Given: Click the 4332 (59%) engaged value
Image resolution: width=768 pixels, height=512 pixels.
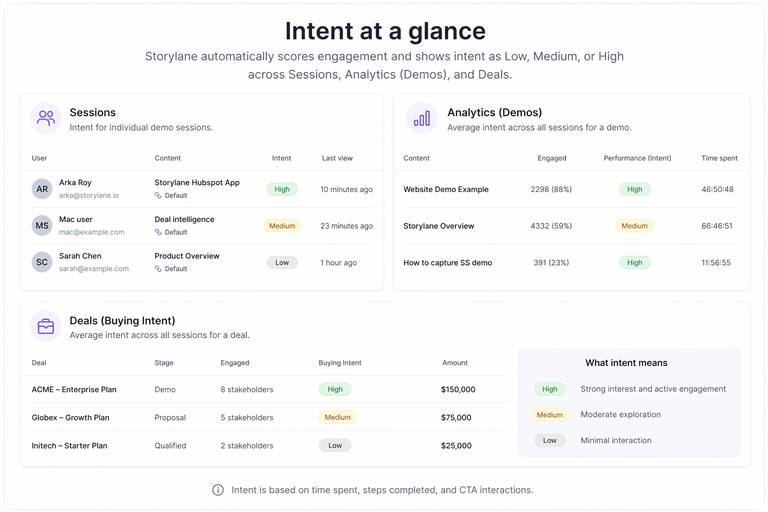Looking at the screenshot, I should pos(551,226).
